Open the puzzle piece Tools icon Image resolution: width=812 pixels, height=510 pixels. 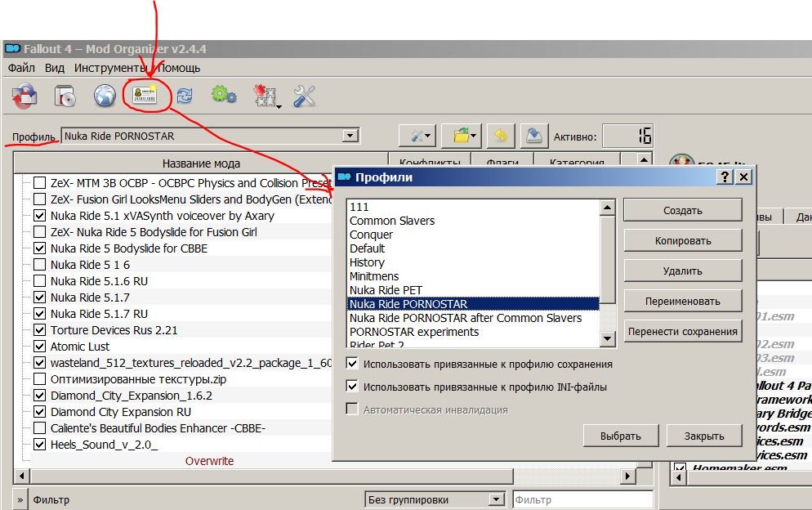[265, 96]
